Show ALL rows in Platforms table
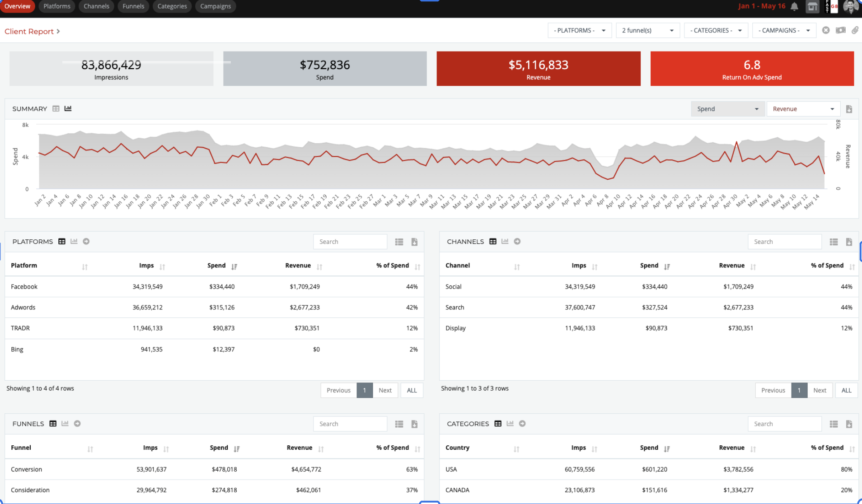This screenshot has height=504, width=862. [x=412, y=390]
